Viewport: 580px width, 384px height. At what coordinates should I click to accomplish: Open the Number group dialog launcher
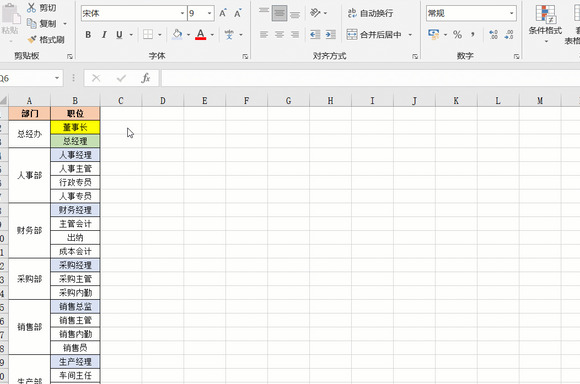[516, 56]
